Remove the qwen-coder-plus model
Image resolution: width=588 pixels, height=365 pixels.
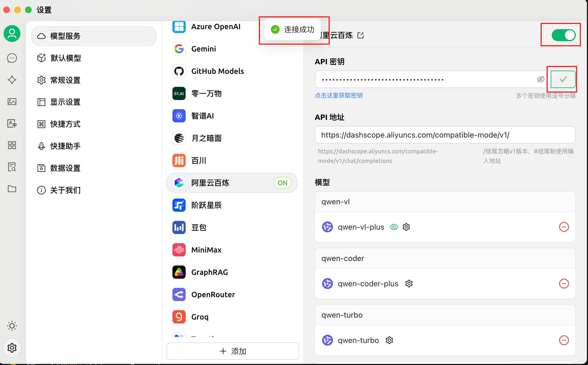(x=564, y=284)
